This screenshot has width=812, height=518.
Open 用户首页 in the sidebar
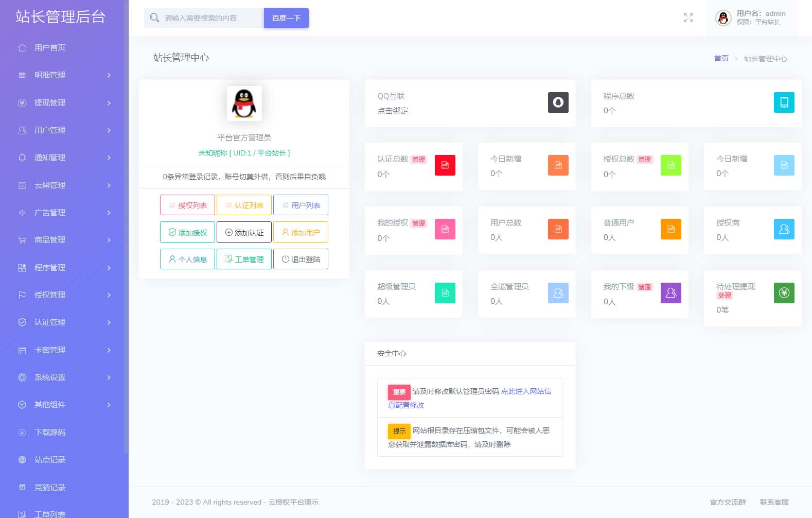49,48
